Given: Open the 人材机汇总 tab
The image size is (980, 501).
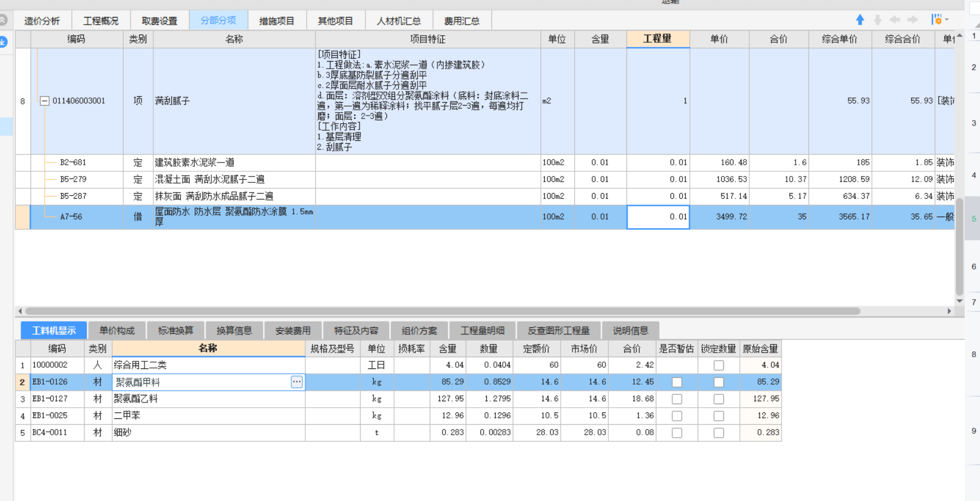Looking at the screenshot, I should (399, 21).
